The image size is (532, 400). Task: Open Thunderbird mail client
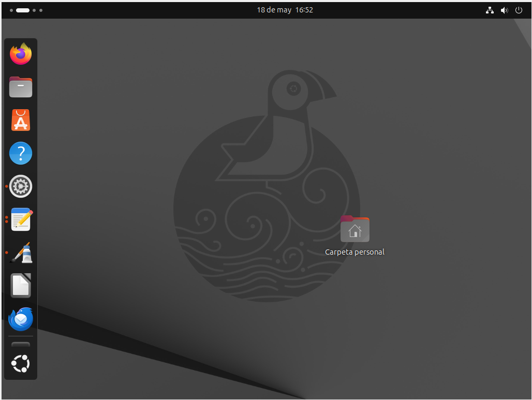tap(21, 319)
